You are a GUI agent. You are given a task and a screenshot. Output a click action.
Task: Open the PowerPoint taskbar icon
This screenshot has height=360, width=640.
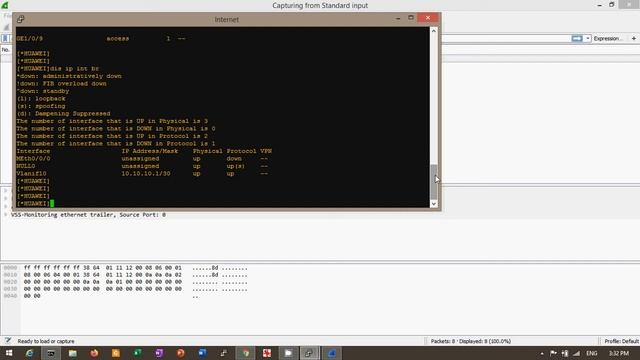coord(180,353)
